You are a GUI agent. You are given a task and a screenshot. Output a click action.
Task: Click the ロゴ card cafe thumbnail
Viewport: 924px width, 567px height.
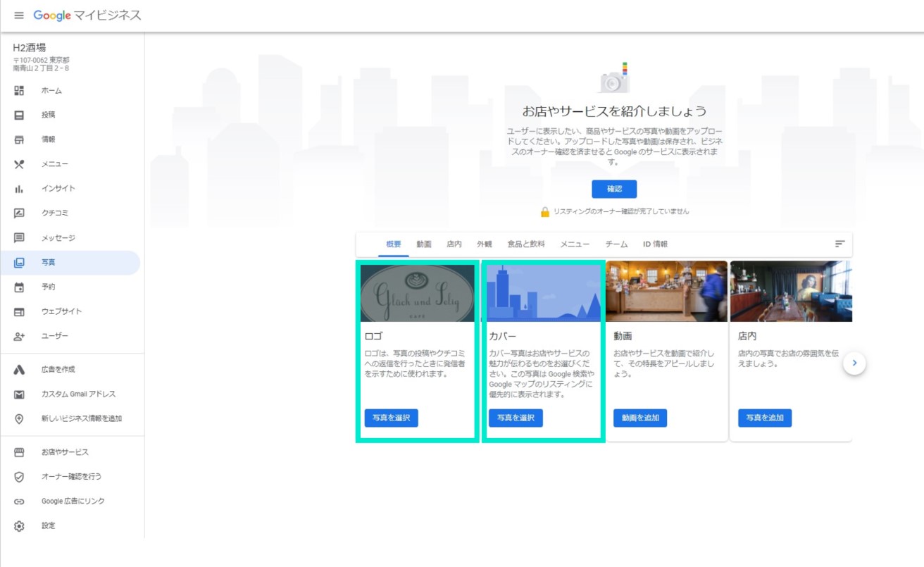(418, 293)
